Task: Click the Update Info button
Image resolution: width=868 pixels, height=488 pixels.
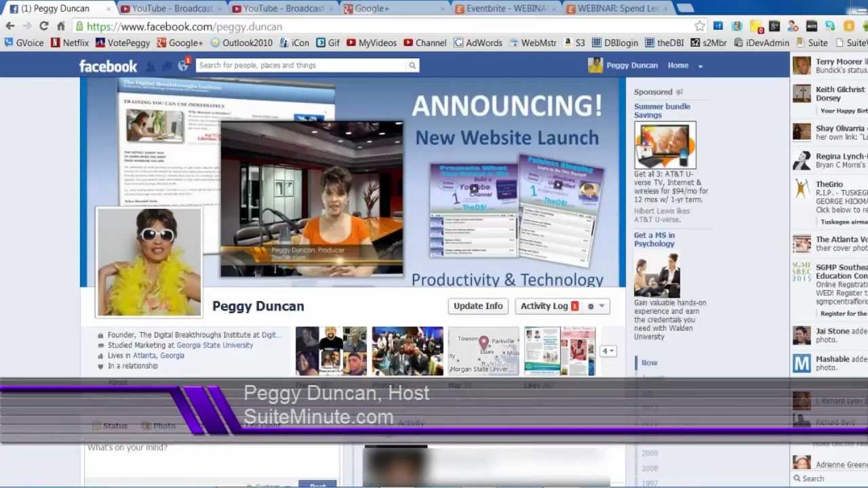Action: point(478,306)
